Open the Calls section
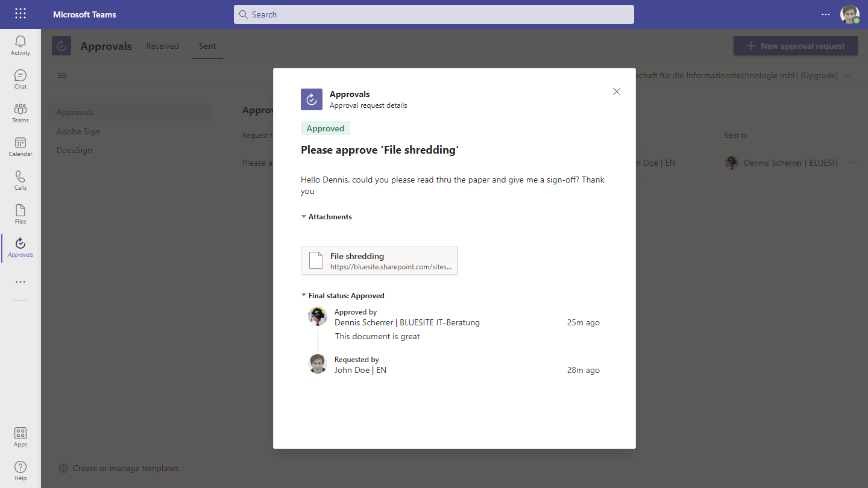Screen dimensions: 868x488 20,180
